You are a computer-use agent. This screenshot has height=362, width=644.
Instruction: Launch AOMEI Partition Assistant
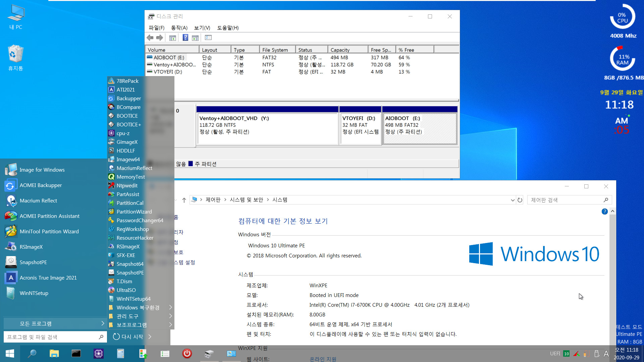(x=49, y=216)
